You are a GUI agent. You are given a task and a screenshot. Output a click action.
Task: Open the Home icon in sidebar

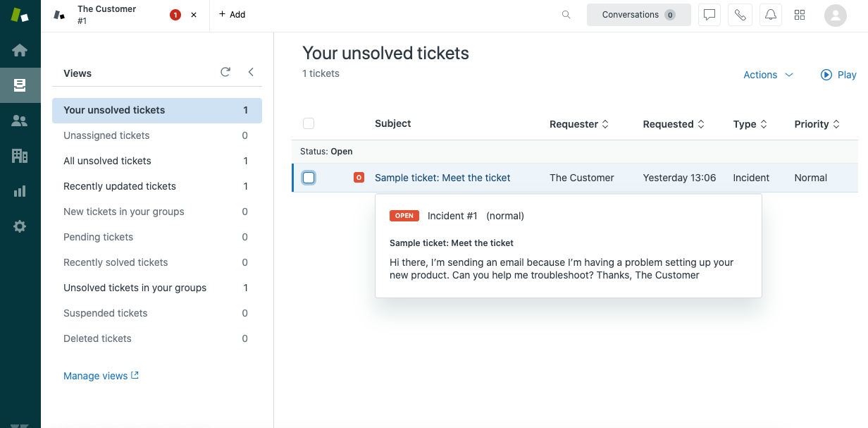point(20,50)
